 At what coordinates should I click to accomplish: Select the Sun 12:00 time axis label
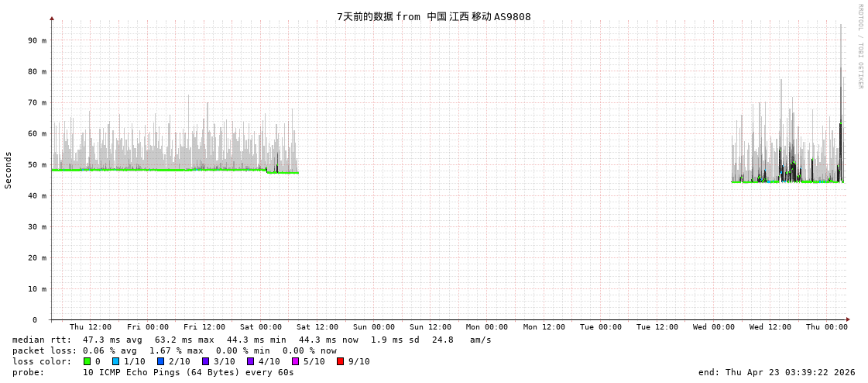[431, 327]
